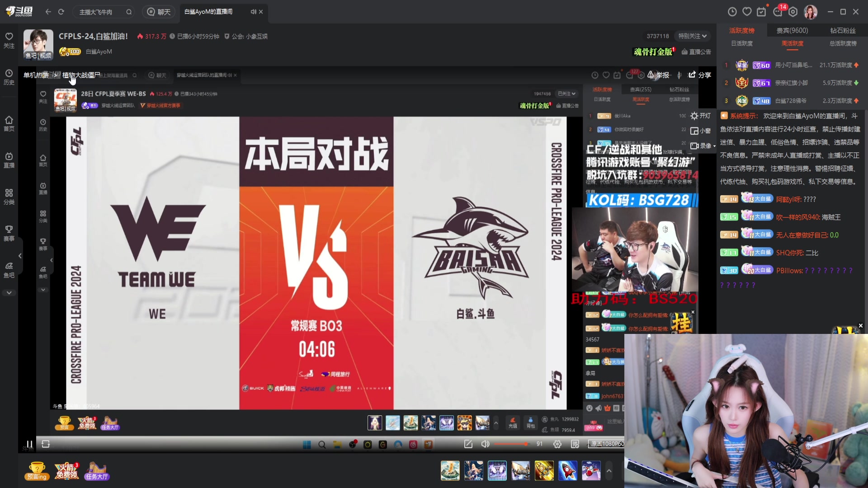Open settings hexagon icon in title bar
The height and width of the screenshot is (488, 868).
click(x=793, y=12)
